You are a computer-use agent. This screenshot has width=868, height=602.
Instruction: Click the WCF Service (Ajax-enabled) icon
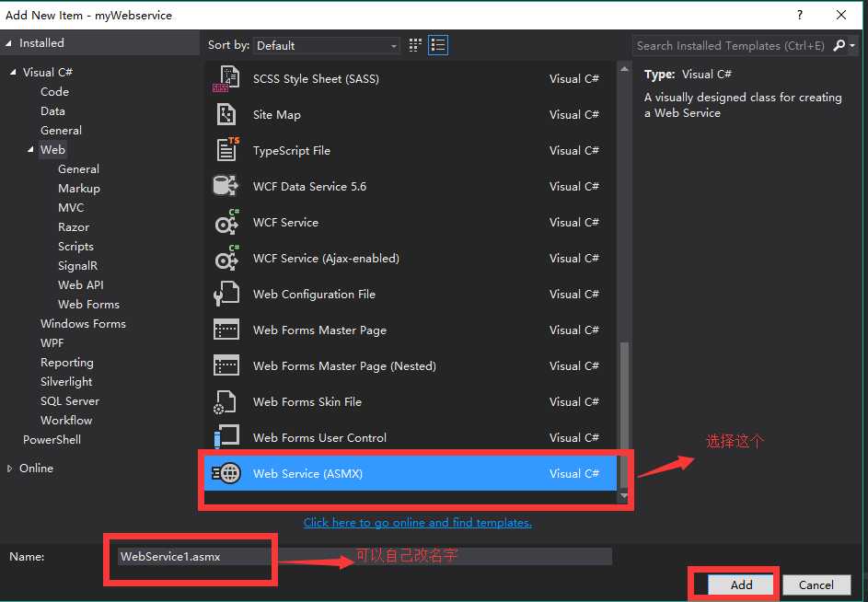click(227, 258)
